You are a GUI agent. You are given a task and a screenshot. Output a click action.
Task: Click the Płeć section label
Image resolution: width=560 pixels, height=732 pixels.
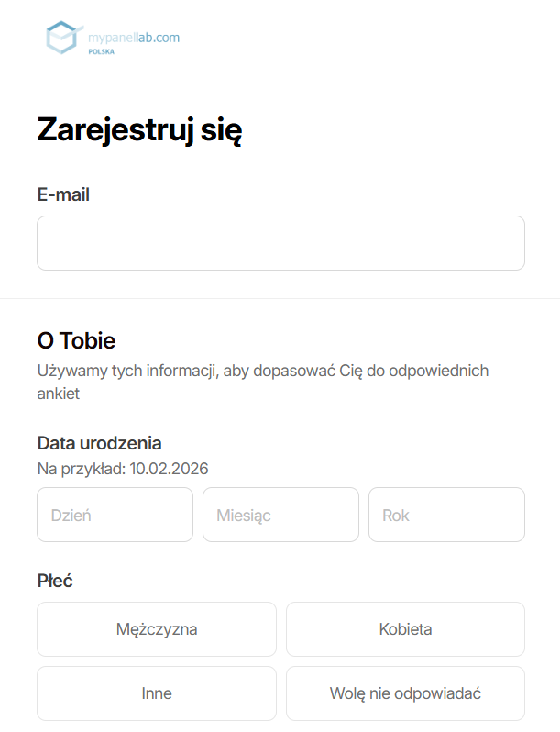[55, 581]
